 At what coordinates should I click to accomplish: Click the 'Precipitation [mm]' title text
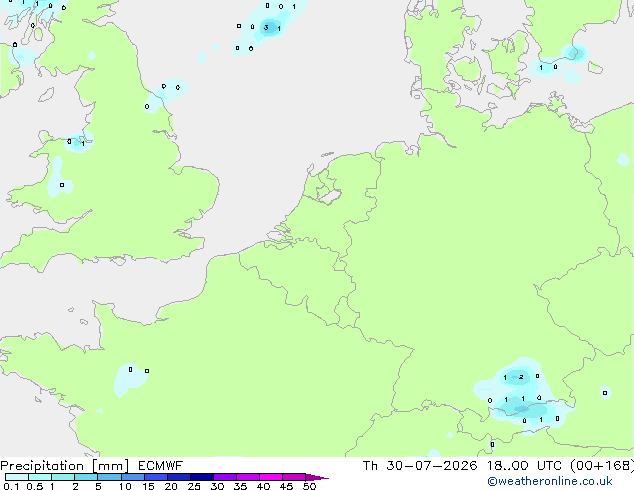[x=65, y=466]
